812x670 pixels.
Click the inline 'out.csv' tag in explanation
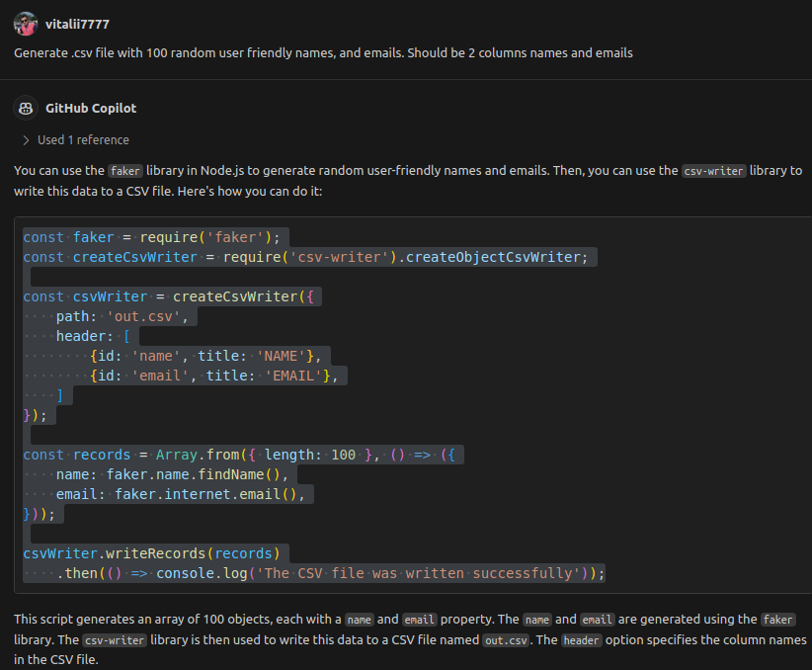(x=506, y=640)
